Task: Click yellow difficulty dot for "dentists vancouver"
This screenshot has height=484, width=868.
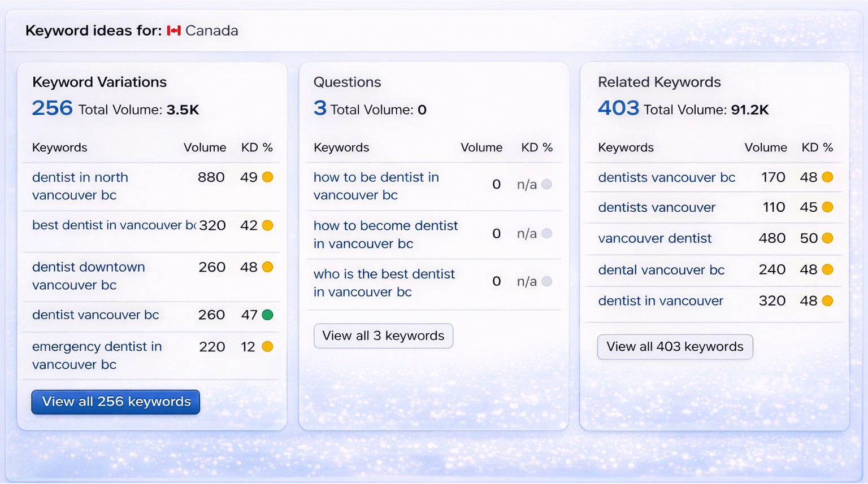Action: (x=827, y=207)
